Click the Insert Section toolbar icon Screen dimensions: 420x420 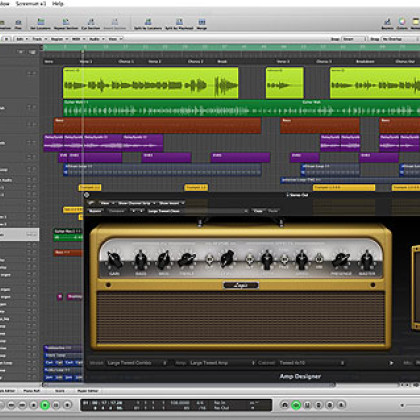(x=115, y=24)
